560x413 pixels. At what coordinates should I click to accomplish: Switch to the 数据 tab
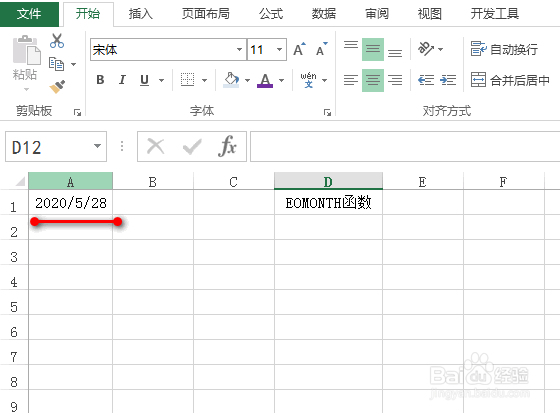coord(324,14)
